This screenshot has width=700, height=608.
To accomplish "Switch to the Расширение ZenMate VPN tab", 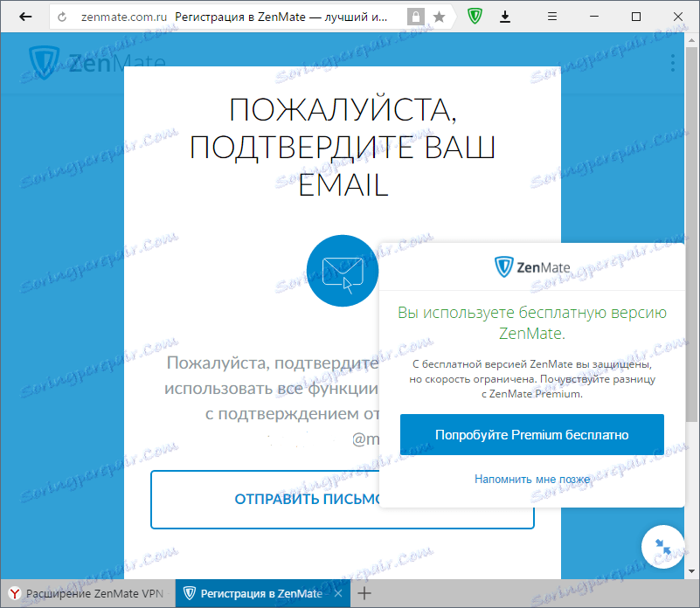I will [88, 593].
